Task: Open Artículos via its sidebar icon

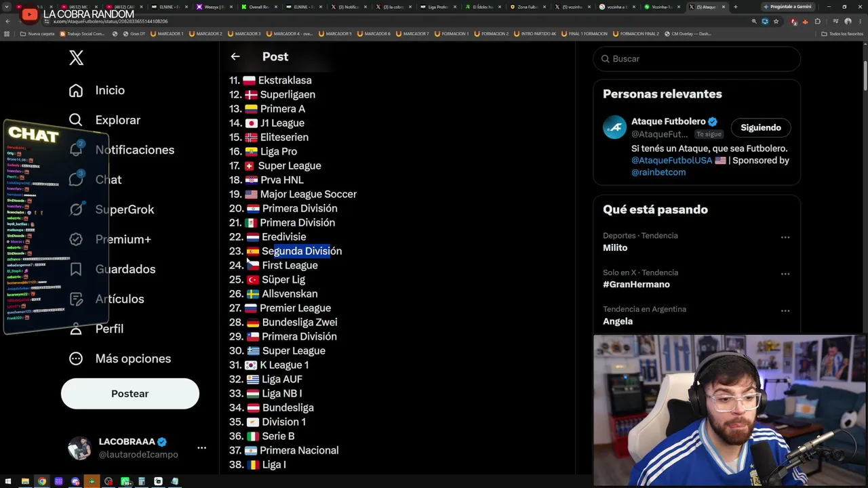Action: coord(76,299)
